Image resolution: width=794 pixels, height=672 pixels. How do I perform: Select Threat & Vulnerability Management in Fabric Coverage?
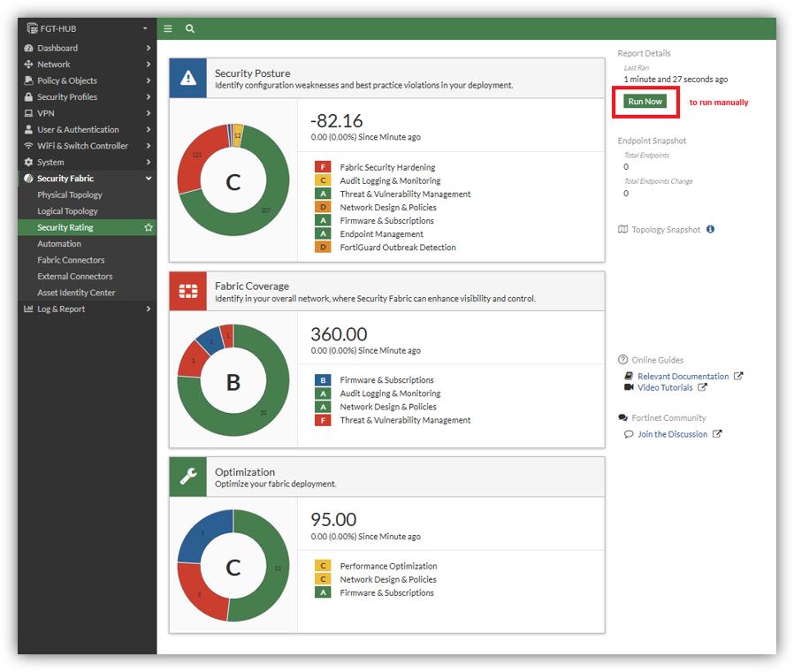(x=405, y=420)
